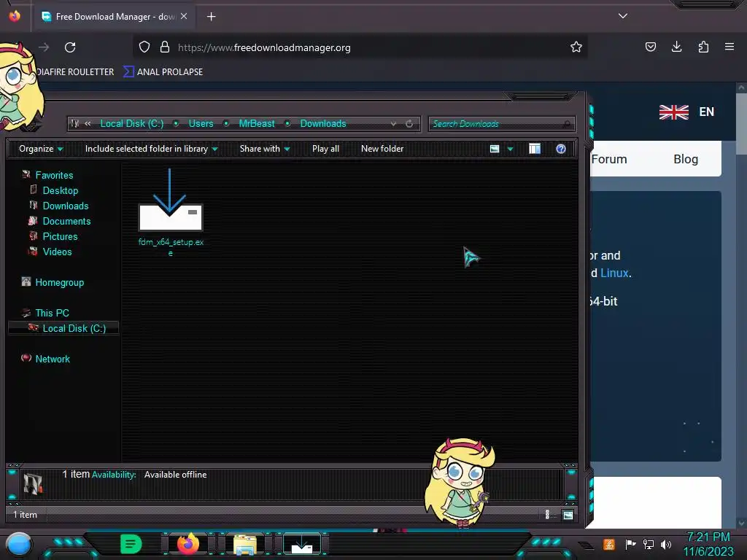Open the Forum tab on website

(609, 159)
